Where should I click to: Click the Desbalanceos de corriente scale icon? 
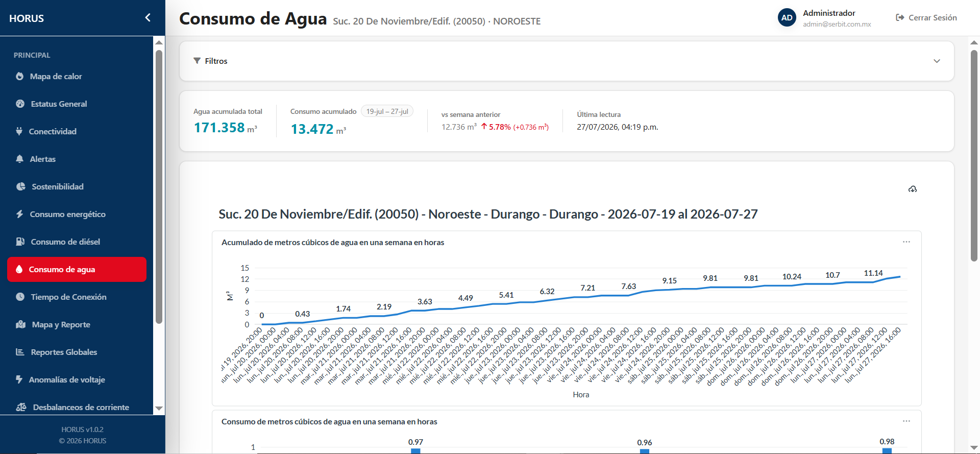coord(21,407)
